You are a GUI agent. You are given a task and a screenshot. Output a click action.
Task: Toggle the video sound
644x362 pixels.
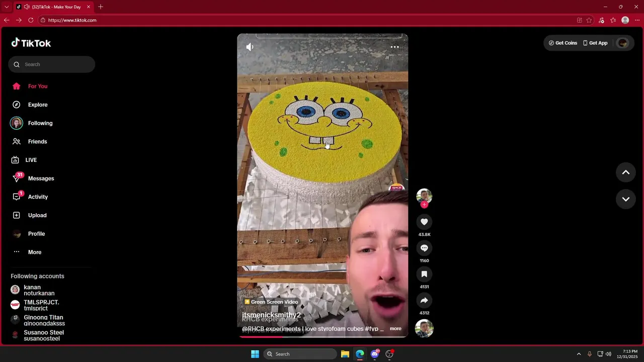(x=250, y=47)
